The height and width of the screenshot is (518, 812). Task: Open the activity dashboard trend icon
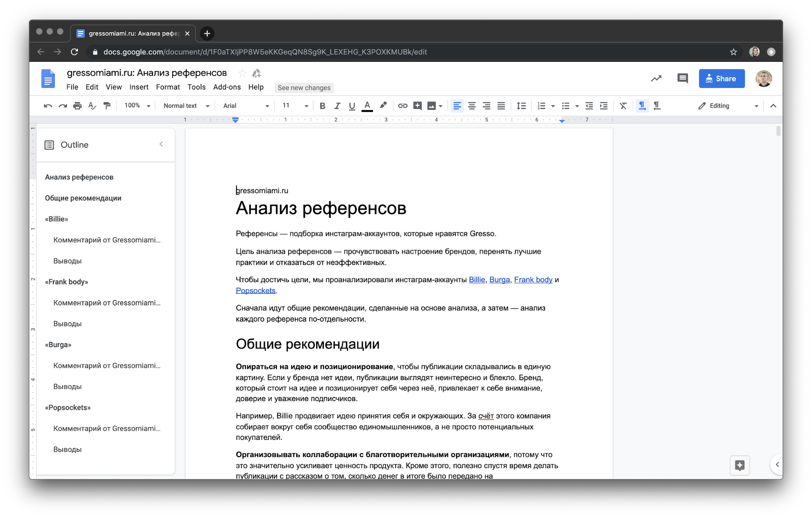pos(656,78)
